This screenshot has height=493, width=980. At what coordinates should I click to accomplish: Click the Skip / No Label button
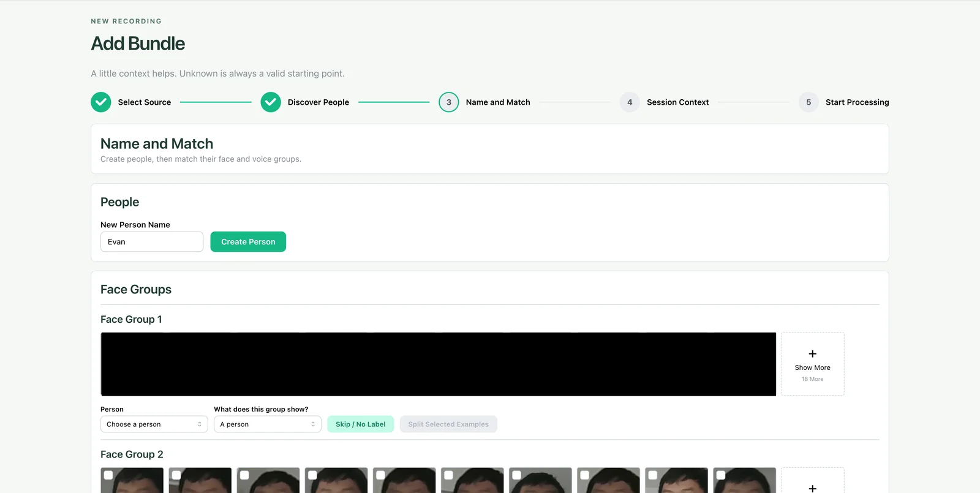[x=361, y=424]
